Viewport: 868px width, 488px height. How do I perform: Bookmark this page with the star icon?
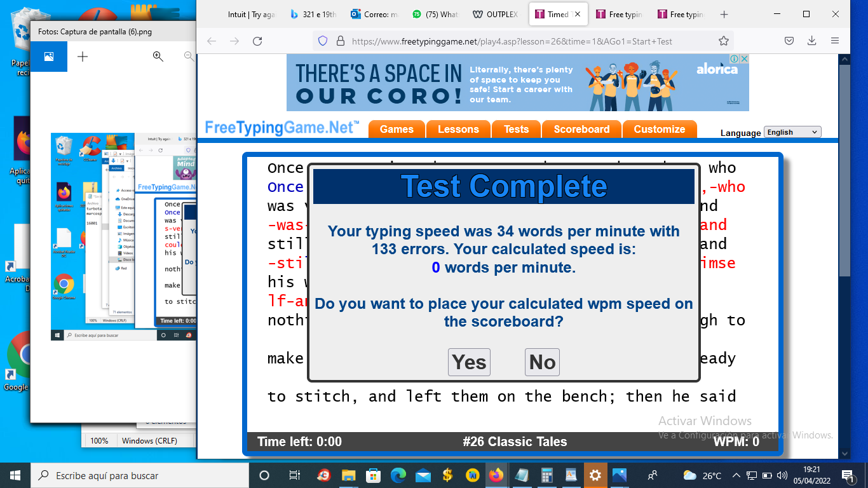tap(723, 41)
